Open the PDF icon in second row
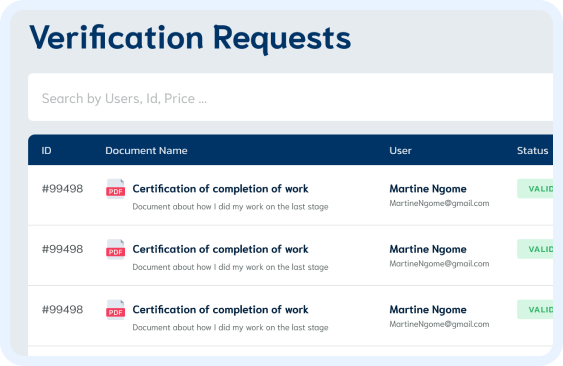 coord(115,249)
